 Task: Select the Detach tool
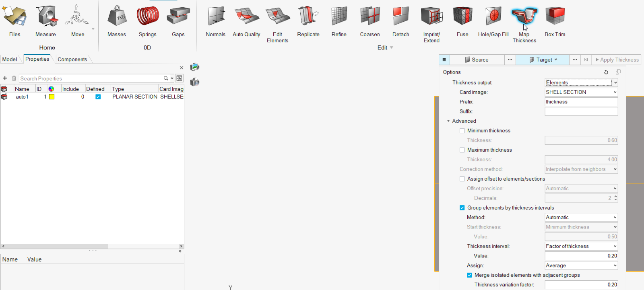(401, 21)
